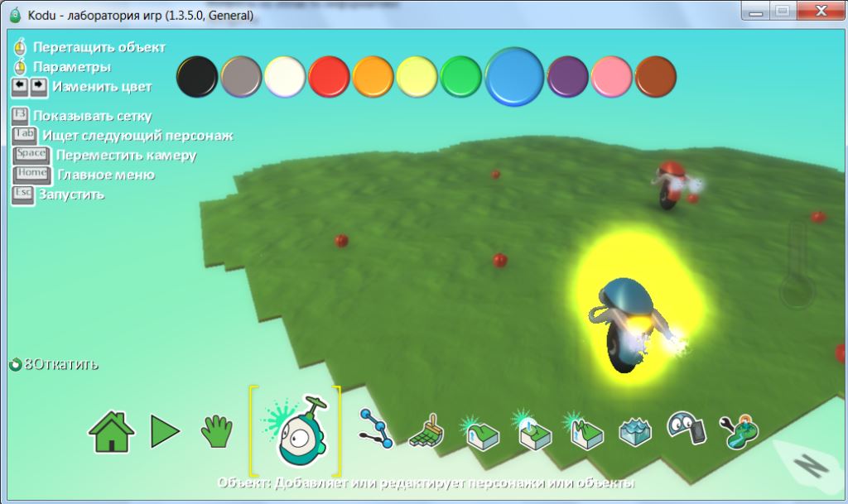
Task: Click the thermometer gauge on the right edge
Action: pos(797,265)
